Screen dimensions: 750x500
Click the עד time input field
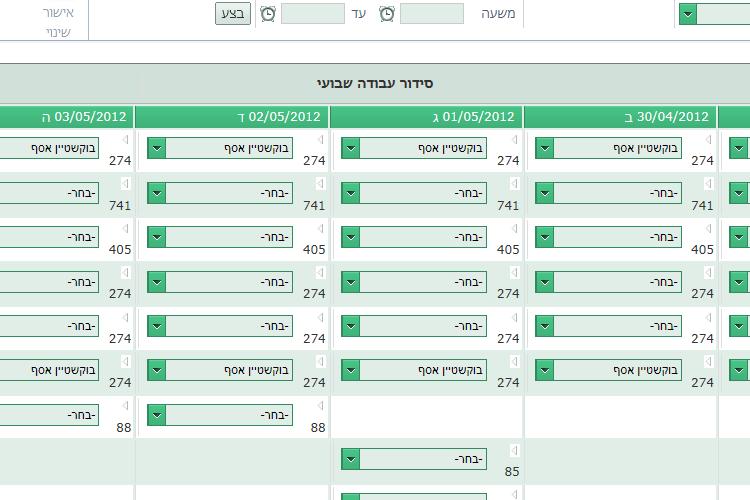click(313, 13)
